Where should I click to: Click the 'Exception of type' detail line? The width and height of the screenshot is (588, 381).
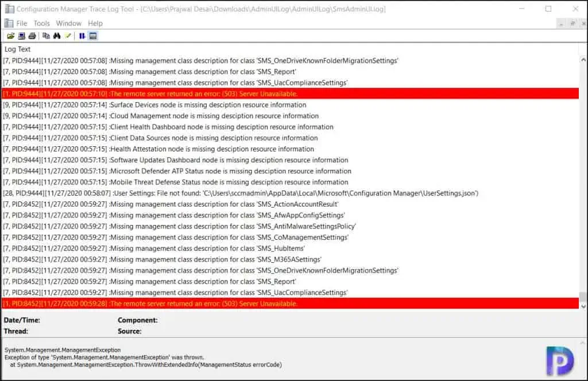click(105, 357)
